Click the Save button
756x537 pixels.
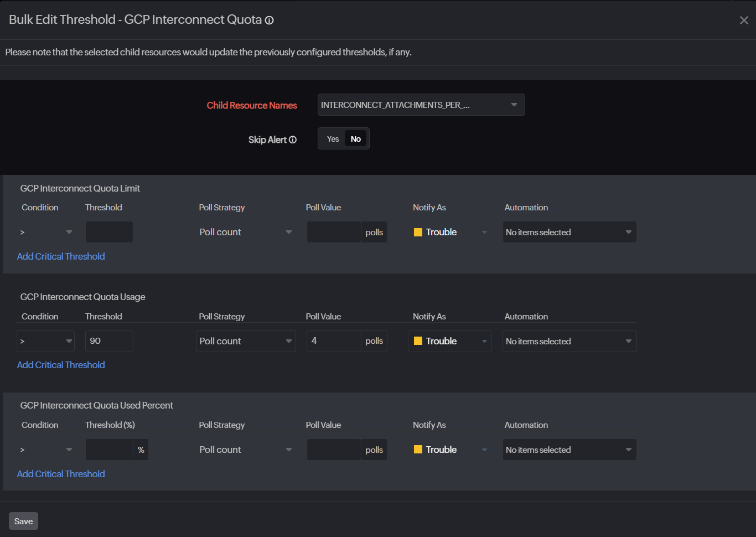(23, 521)
